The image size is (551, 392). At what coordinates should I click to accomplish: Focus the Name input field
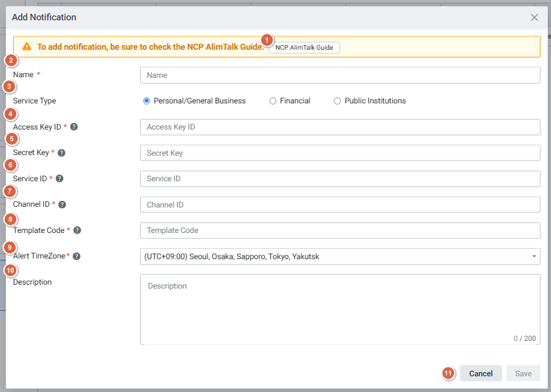pyautogui.click(x=340, y=75)
